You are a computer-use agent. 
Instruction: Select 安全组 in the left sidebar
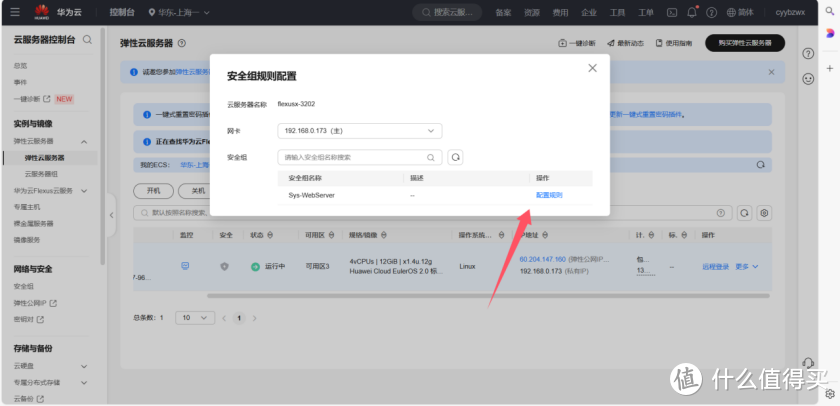pyautogui.click(x=24, y=286)
